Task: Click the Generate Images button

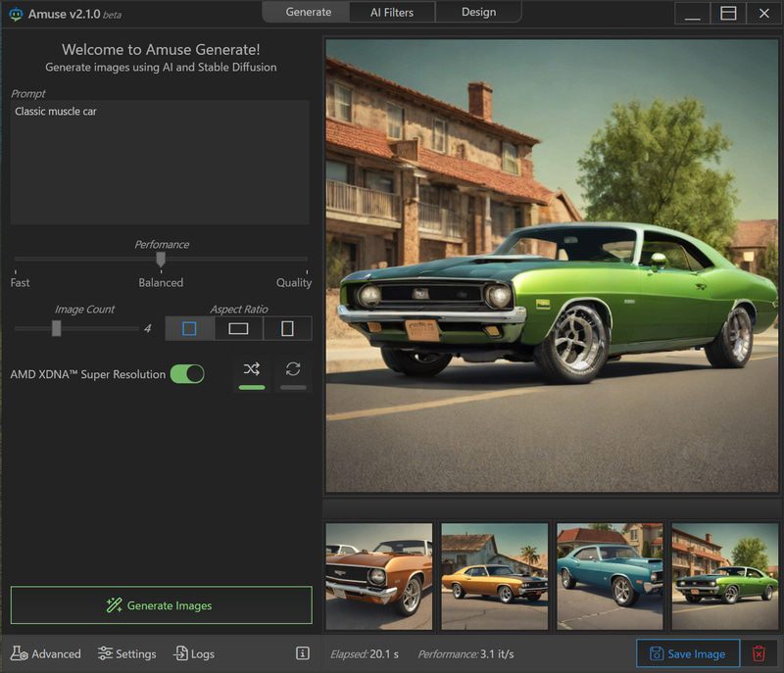Action: (x=161, y=605)
